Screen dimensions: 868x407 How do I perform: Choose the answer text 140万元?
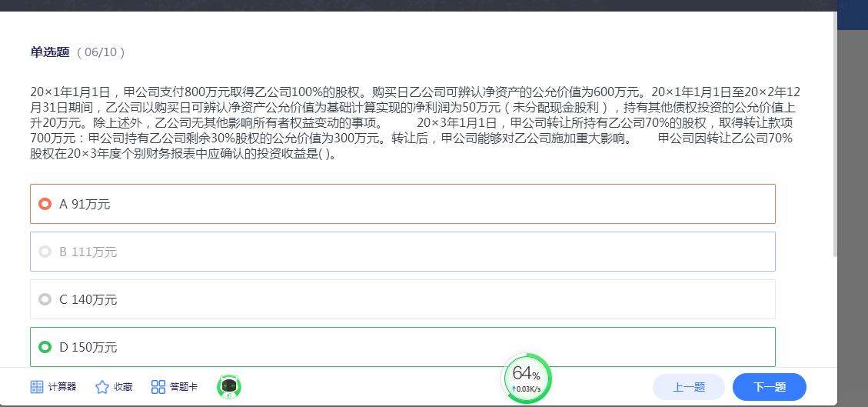pos(94,299)
